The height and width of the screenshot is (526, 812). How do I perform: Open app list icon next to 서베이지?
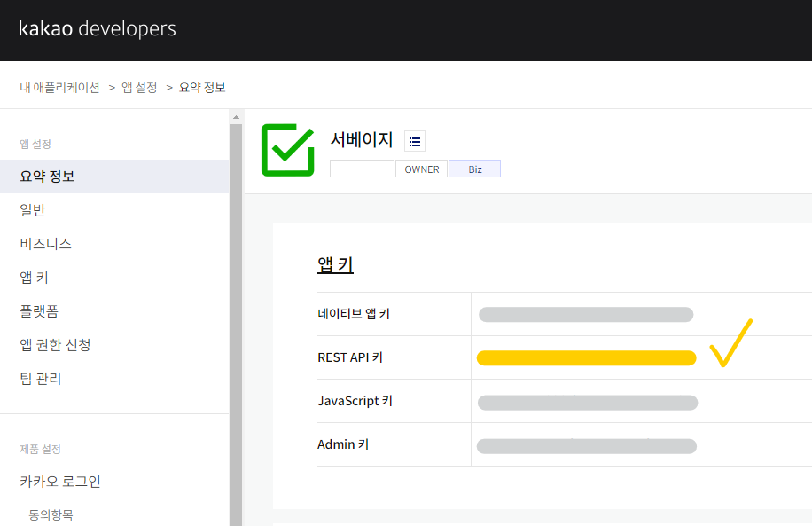point(415,141)
